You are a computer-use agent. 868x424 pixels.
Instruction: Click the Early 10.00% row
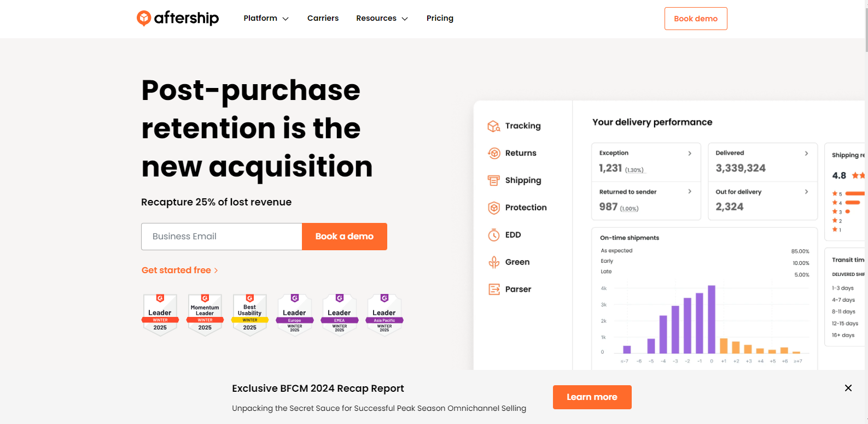[x=705, y=262]
